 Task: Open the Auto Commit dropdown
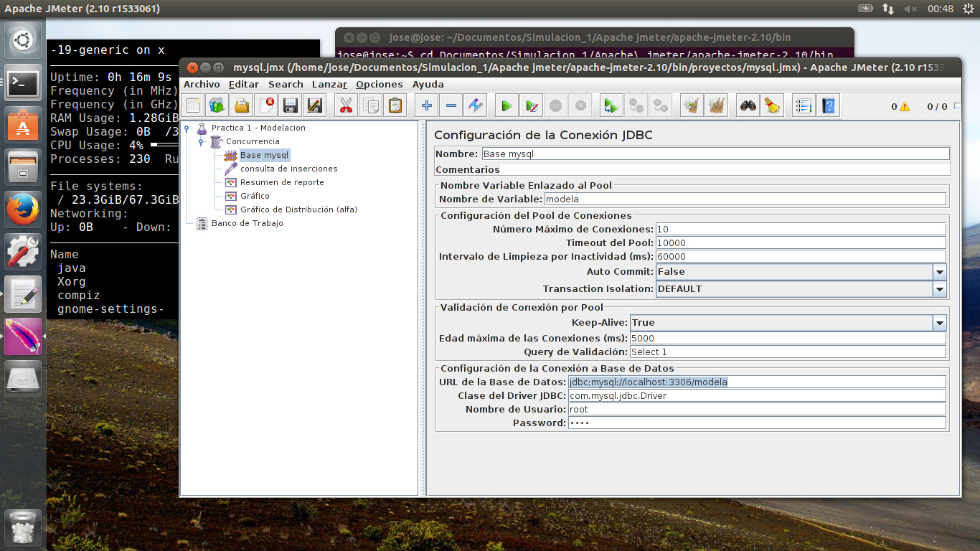click(x=939, y=272)
